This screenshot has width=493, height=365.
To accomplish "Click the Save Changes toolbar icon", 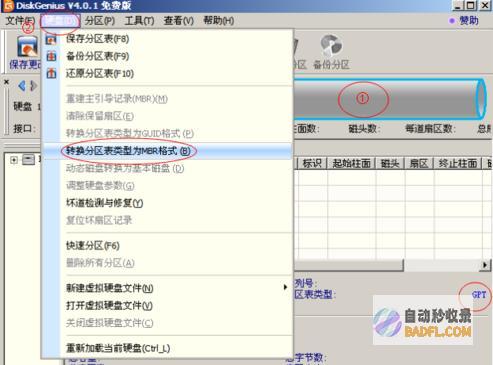I will [x=27, y=48].
